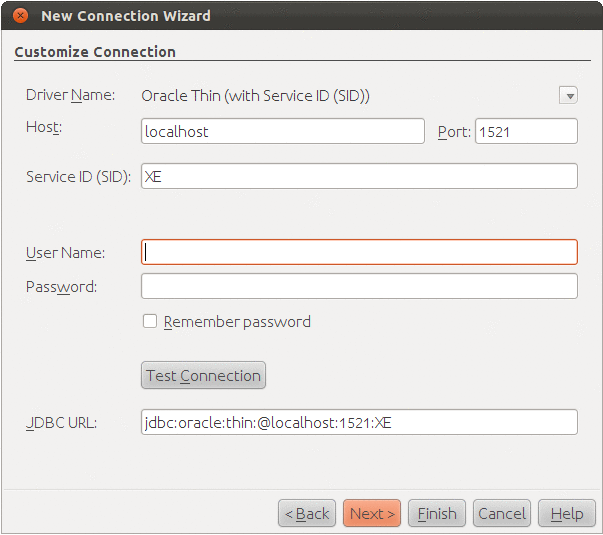Image resolution: width=603 pixels, height=535 pixels.
Task: Click the New Connection Wizard title bar
Action: [300, 16]
